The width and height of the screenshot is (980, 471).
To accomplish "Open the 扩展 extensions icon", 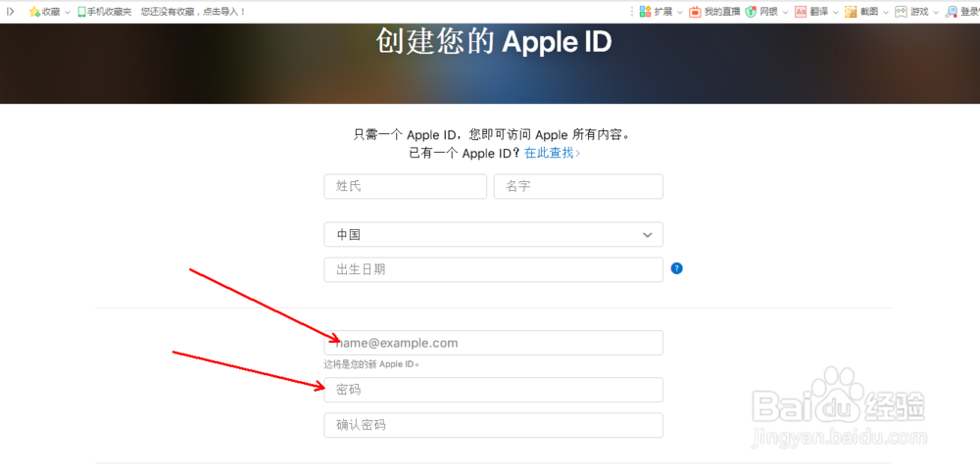I will [x=646, y=12].
